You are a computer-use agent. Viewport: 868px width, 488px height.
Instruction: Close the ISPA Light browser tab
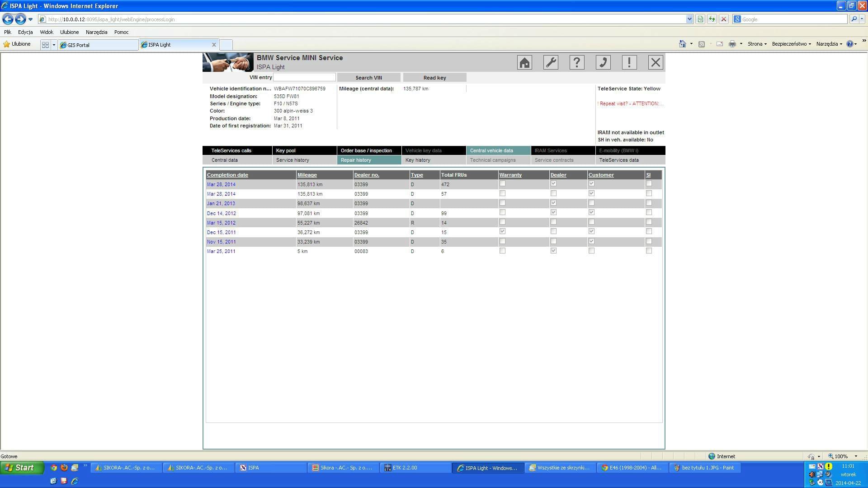click(x=214, y=45)
